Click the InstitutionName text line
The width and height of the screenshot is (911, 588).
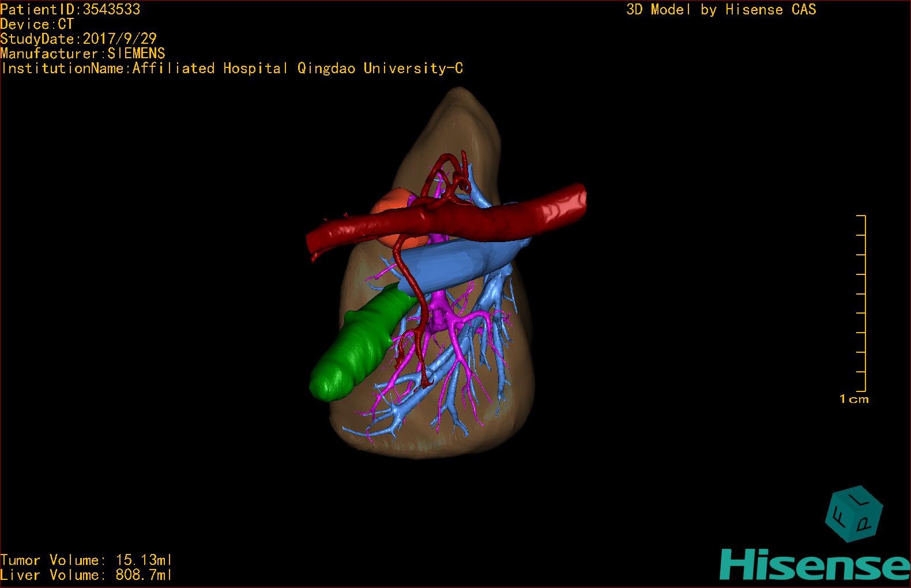point(232,68)
